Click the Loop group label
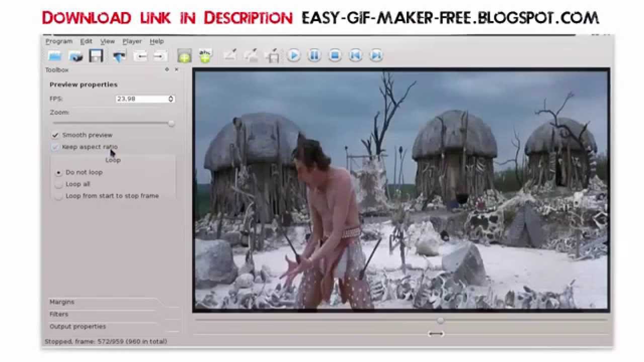644x362 pixels. tap(113, 160)
